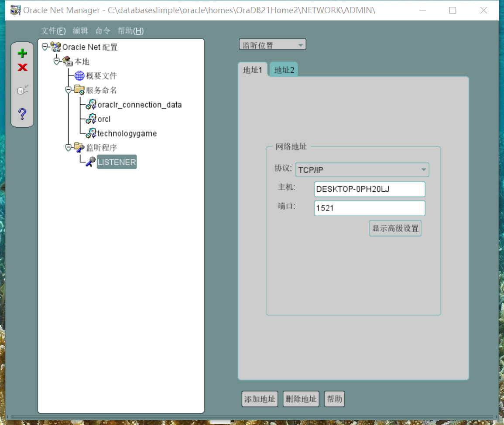Click the 添加地址 button
The width and height of the screenshot is (504, 425).
tap(260, 399)
